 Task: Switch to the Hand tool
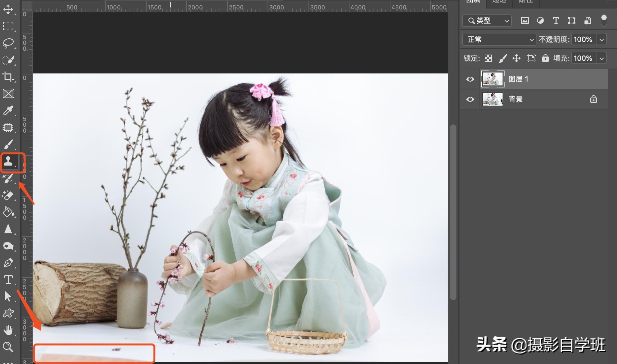(x=8, y=331)
